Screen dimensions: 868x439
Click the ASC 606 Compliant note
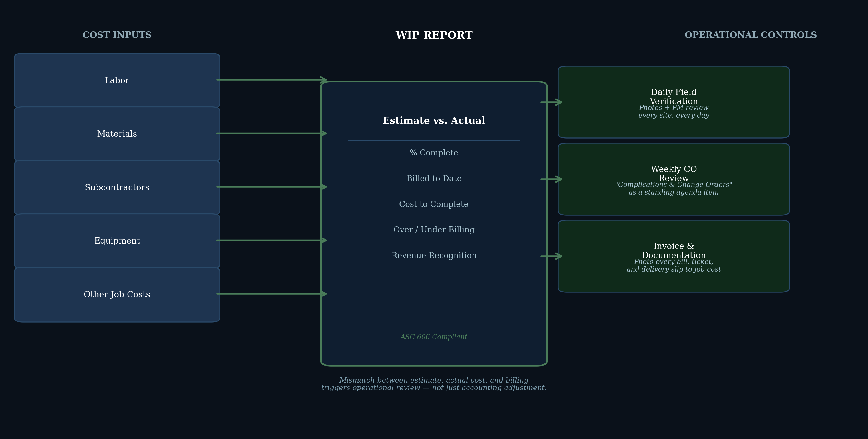pos(434,337)
